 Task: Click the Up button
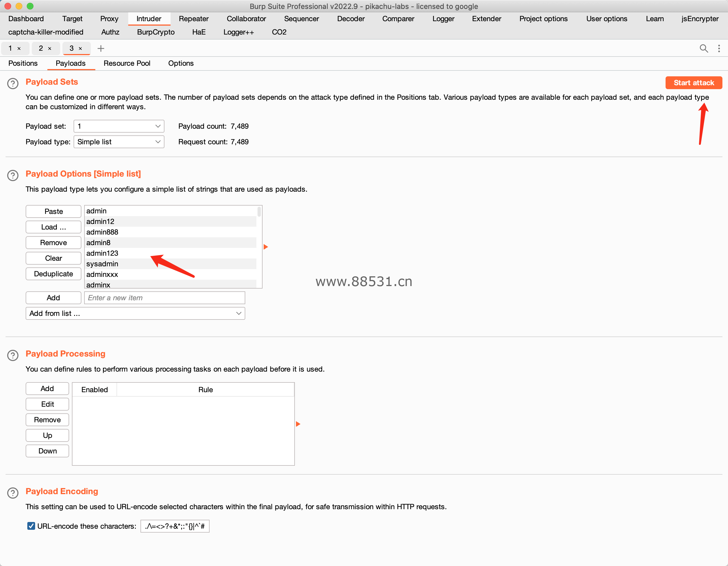pos(47,436)
